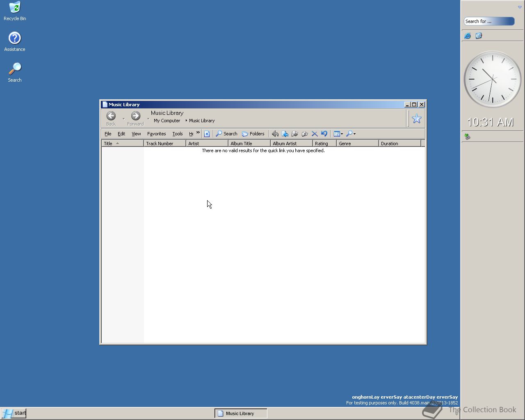Click the Forward navigation arrow icon

coord(135,116)
